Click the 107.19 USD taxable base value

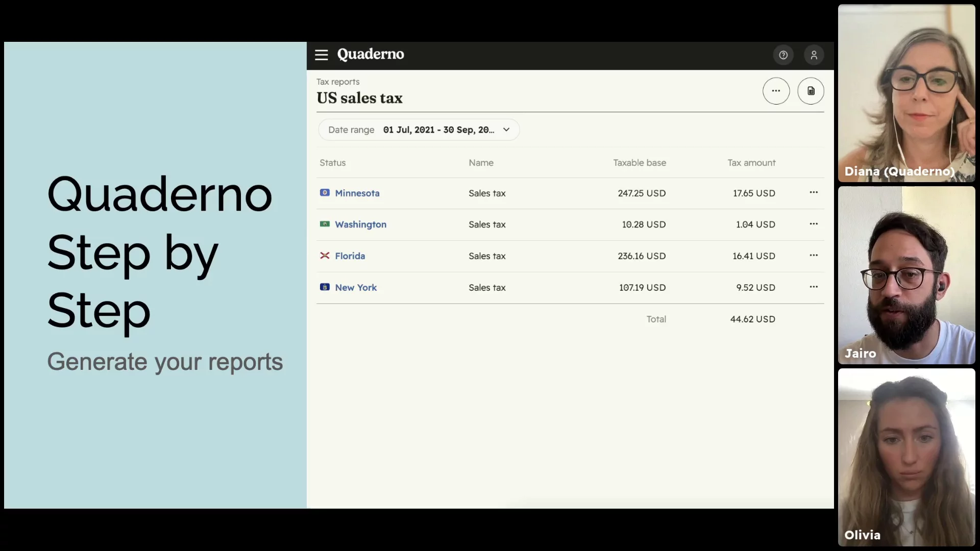click(x=642, y=288)
